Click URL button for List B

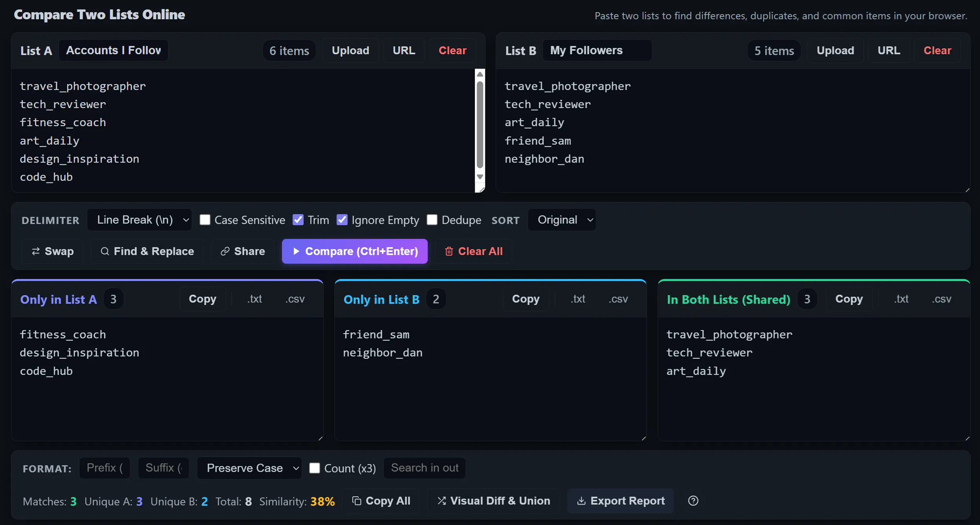(x=889, y=50)
